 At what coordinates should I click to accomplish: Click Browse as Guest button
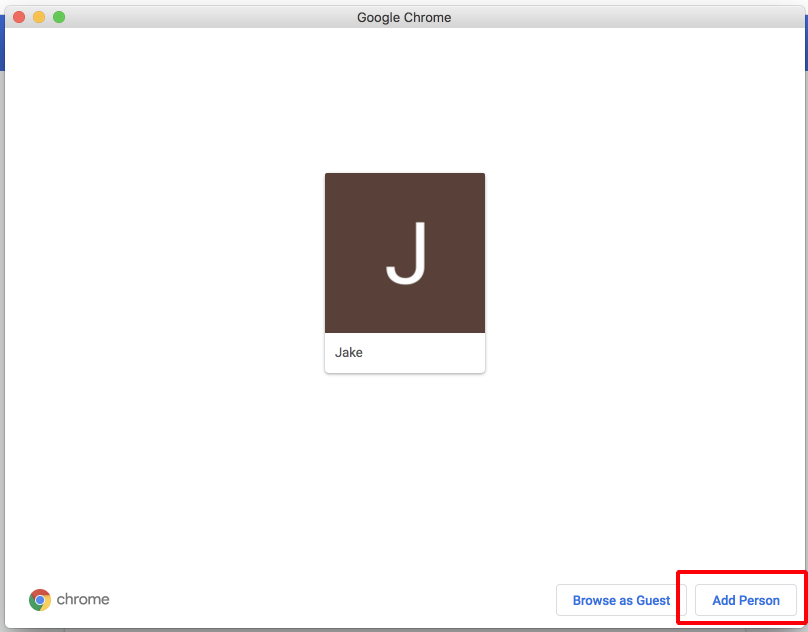(x=621, y=600)
